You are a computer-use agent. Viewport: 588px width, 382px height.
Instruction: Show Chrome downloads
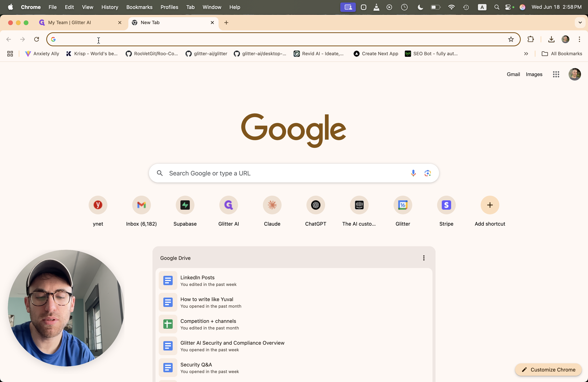pos(551,39)
